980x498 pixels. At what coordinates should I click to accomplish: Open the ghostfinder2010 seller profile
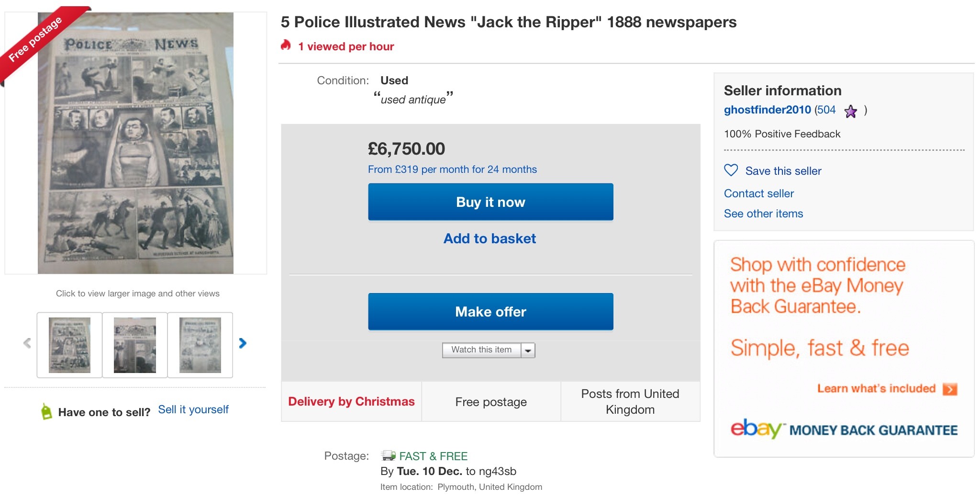pyautogui.click(x=767, y=110)
